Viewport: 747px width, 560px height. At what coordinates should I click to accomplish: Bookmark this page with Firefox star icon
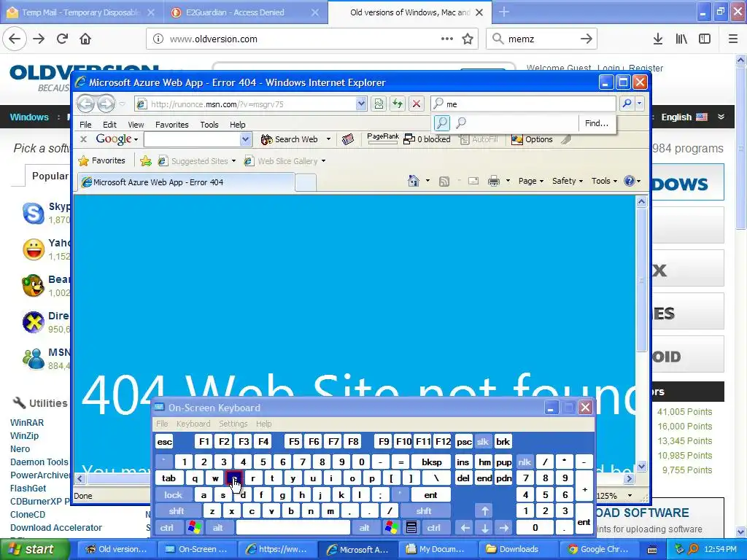click(x=468, y=39)
